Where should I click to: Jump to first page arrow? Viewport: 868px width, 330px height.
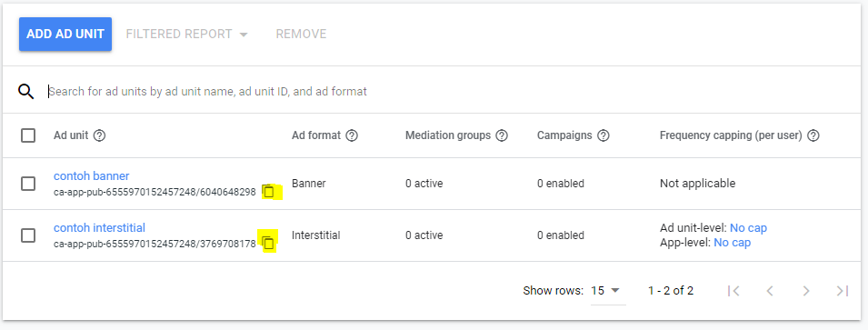733,291
